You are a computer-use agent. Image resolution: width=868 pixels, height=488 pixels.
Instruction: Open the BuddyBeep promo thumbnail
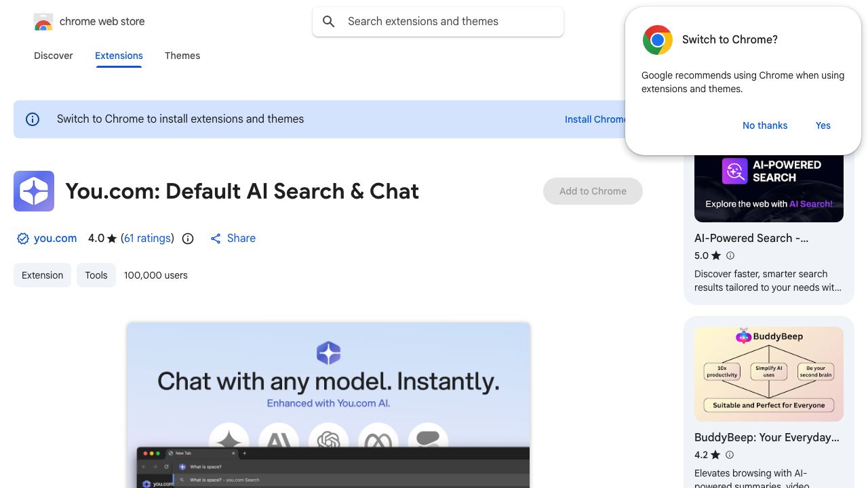point(769,374)
